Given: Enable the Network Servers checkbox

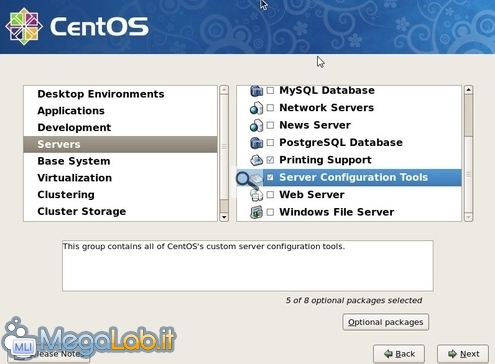Looking at the screenshot, I should coord(270,108).
